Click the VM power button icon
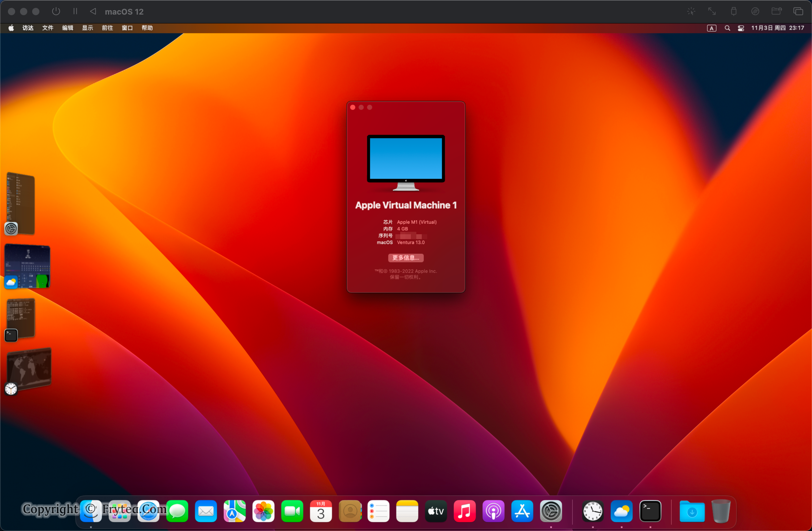The height and width of the screenshot is (531, 812). click(x=56, y=12)
